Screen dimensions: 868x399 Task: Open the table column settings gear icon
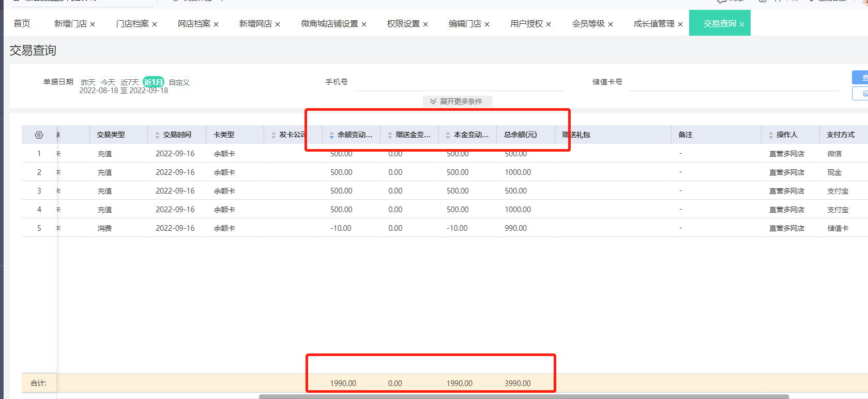pos(39,135)
